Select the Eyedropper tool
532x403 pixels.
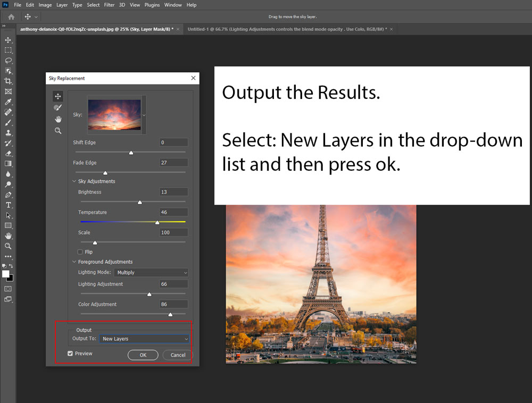point(8,102)
